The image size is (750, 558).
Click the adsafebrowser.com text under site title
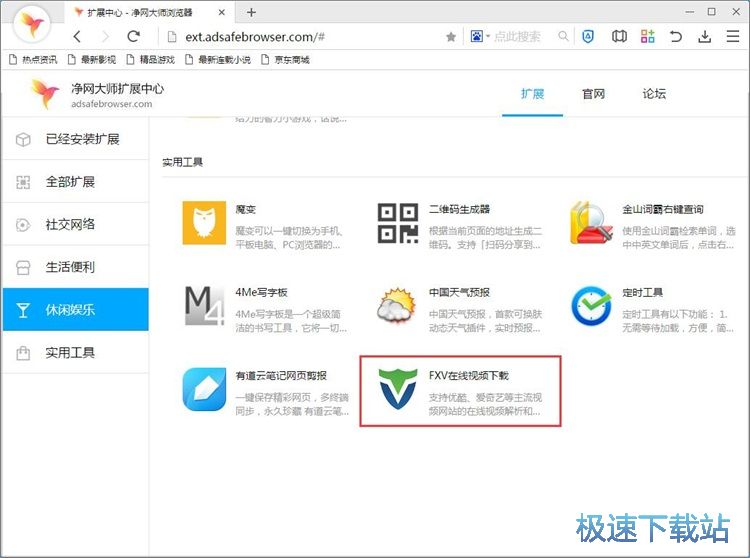coord(111,104)
